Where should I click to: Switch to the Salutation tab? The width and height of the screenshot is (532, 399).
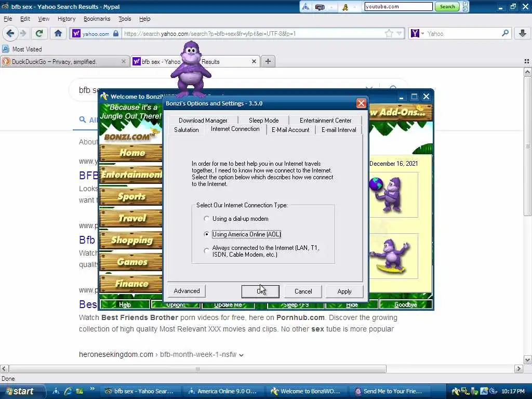[x=187, y=129]
